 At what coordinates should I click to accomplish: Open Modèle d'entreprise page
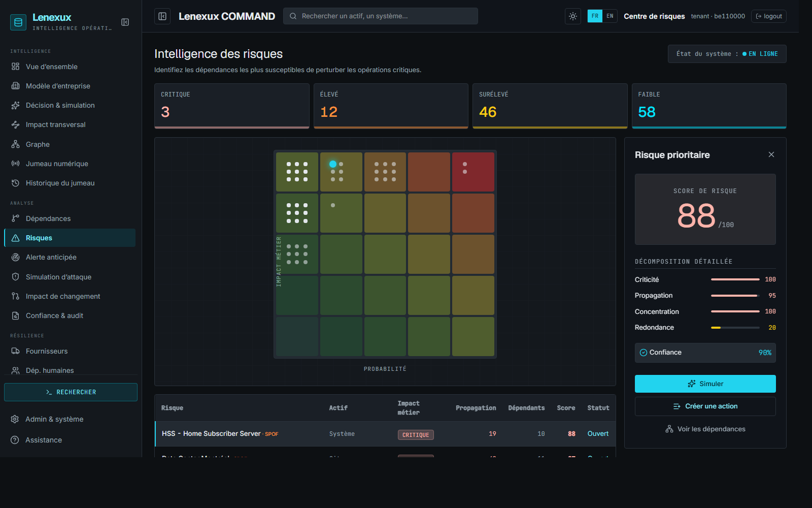click(x=70, y=86)
